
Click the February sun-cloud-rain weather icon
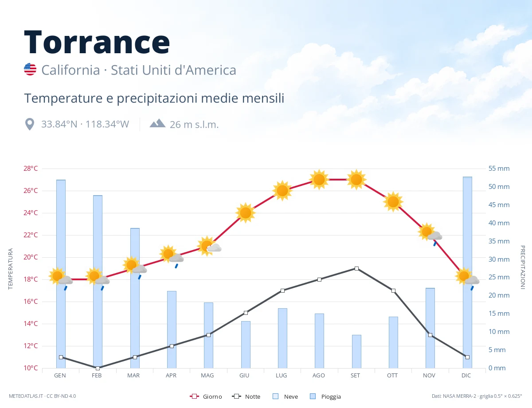pyautogui.click(x=98, y=279)
